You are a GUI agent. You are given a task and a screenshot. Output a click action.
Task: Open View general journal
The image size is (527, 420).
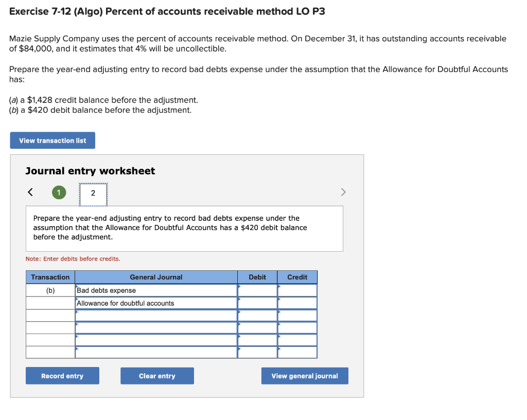pos(305,376)
